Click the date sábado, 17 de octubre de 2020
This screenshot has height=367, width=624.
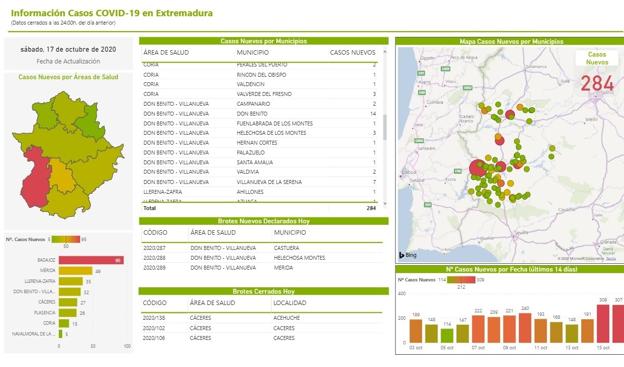68,49
